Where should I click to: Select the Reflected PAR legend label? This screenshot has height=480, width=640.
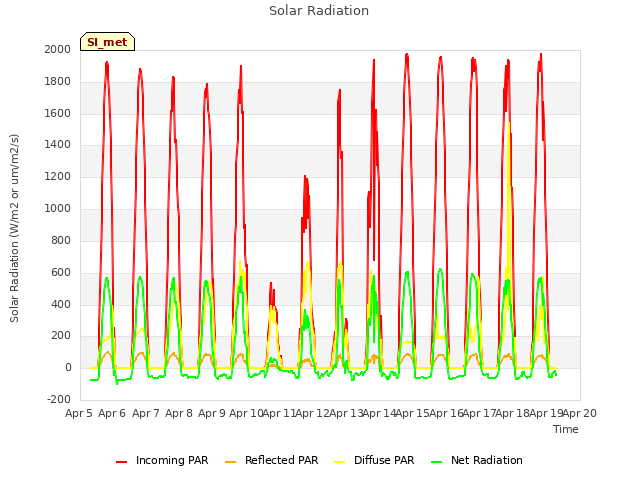click(x=281, y=460)
